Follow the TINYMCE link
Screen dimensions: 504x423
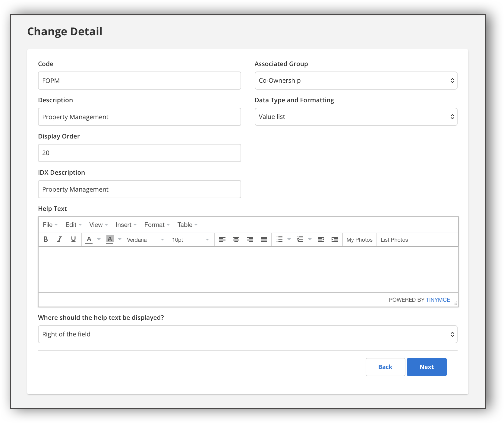tap(438, 300)
